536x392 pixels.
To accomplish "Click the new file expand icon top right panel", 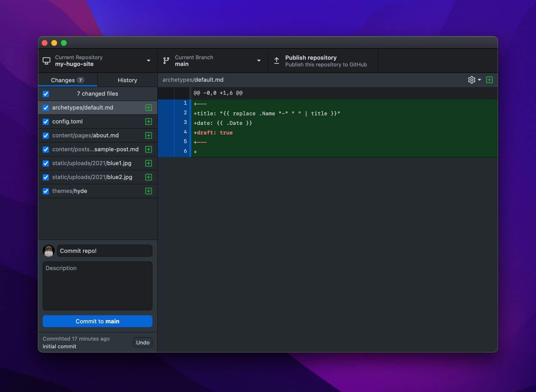I will point(490,80).
